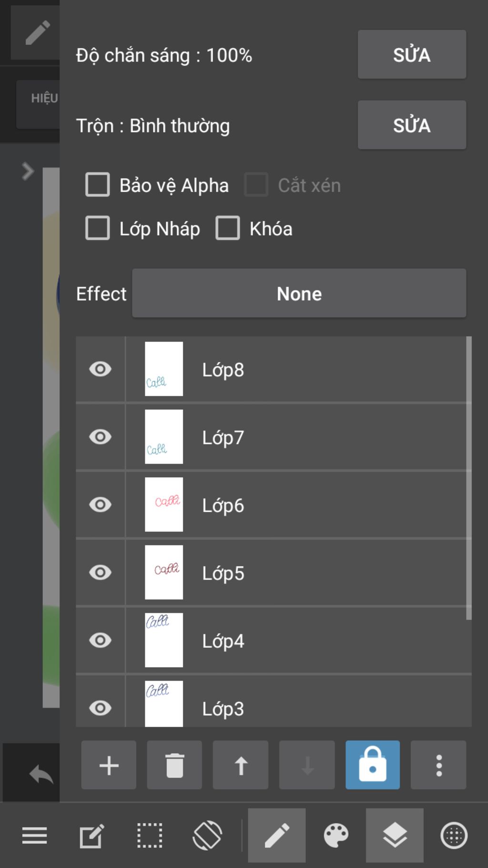Image resolution: width=488 pixels, height=868 pixels.
Task: Move the layer up with arrow icon
Action: (241, 765)
